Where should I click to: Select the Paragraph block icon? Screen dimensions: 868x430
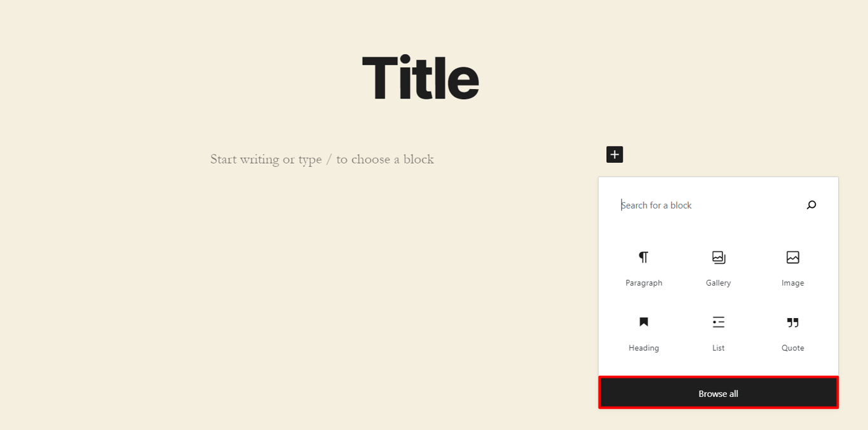tap(643, 257)
